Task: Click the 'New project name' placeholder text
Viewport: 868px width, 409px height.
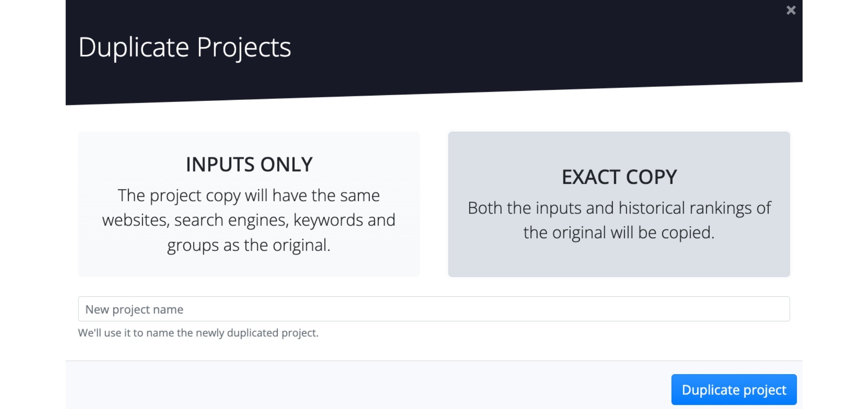Action: 134,309
